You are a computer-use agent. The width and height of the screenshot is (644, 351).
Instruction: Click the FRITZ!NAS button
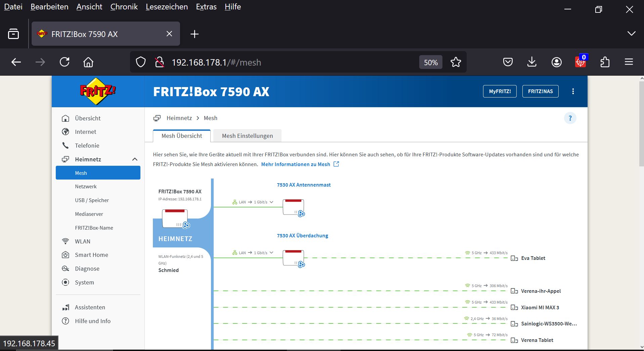tap(541, 91)
